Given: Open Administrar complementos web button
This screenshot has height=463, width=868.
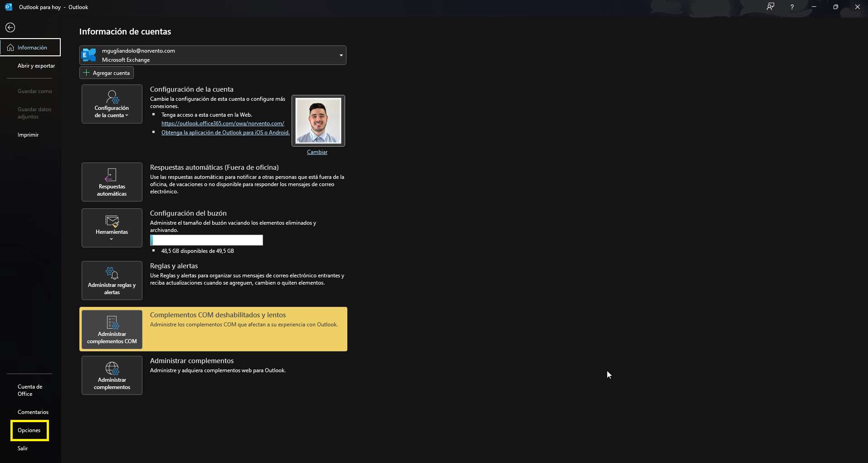Looking at the screenshot, I should coord(112,375).
